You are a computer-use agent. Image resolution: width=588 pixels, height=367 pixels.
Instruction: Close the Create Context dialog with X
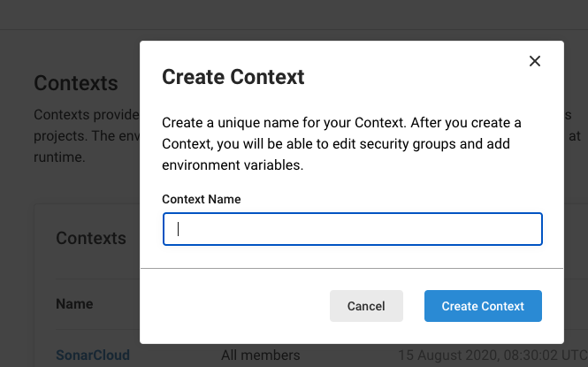coord(534,61)
